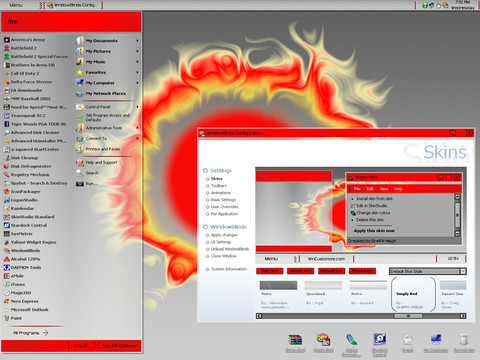The height and width of the screenshot is (360, 480).
Task: Expand Favorites submenu arrow
Action: click(x=137, y=72)
